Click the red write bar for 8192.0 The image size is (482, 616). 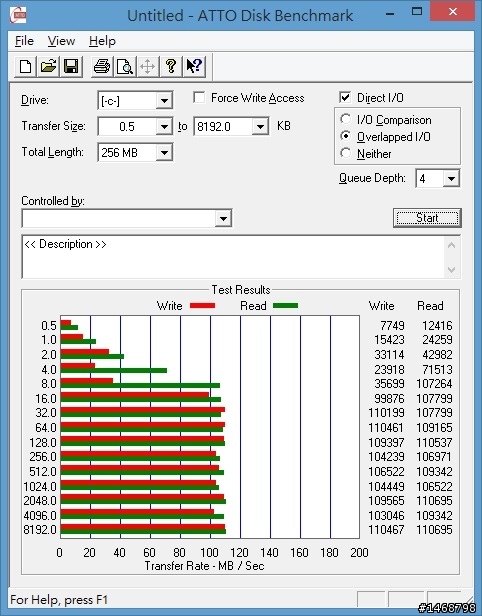point(143,527)
